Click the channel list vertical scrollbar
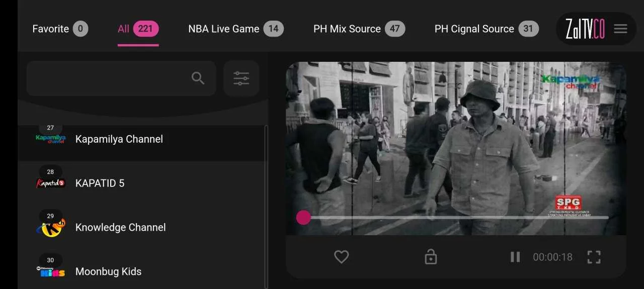The height and width of the screenshot is (289, 644). (266, 207)
